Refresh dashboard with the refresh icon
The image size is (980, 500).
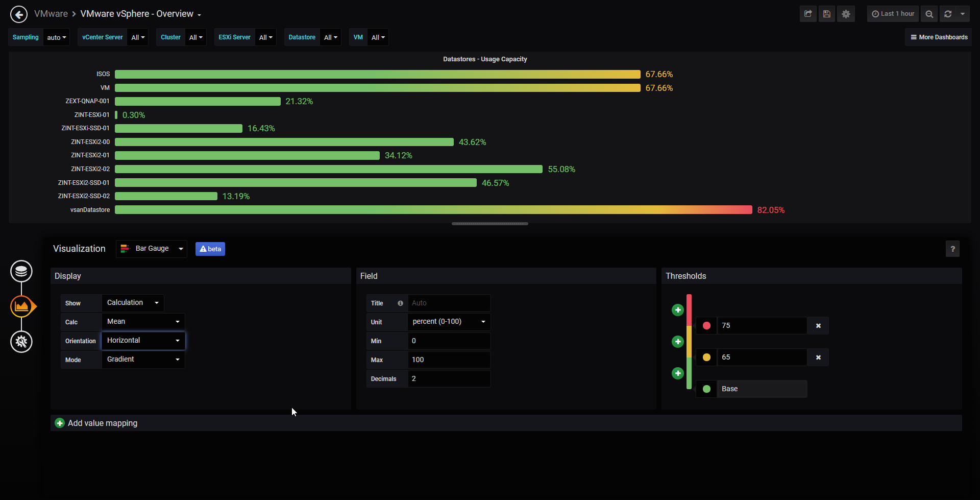tap(948, 14)
